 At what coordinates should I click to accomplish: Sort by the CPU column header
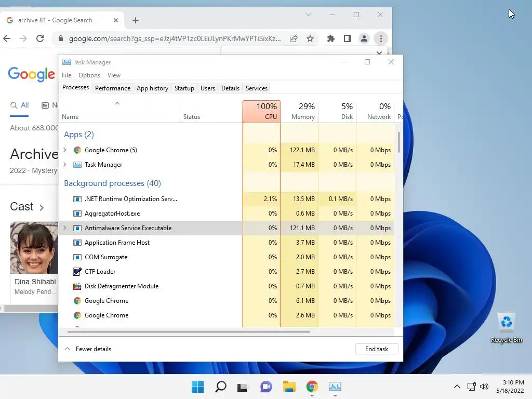(x=262, y=112)
